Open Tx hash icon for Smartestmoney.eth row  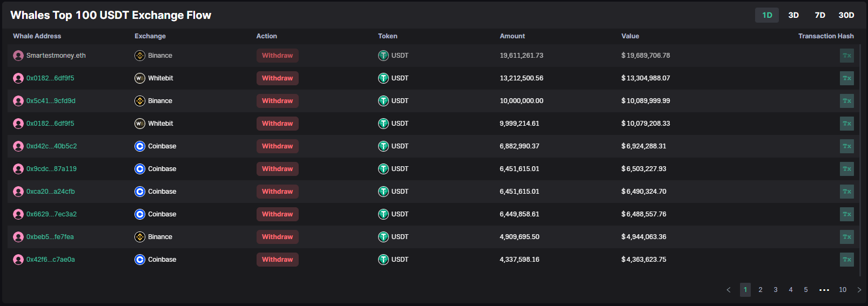point(846,56)
